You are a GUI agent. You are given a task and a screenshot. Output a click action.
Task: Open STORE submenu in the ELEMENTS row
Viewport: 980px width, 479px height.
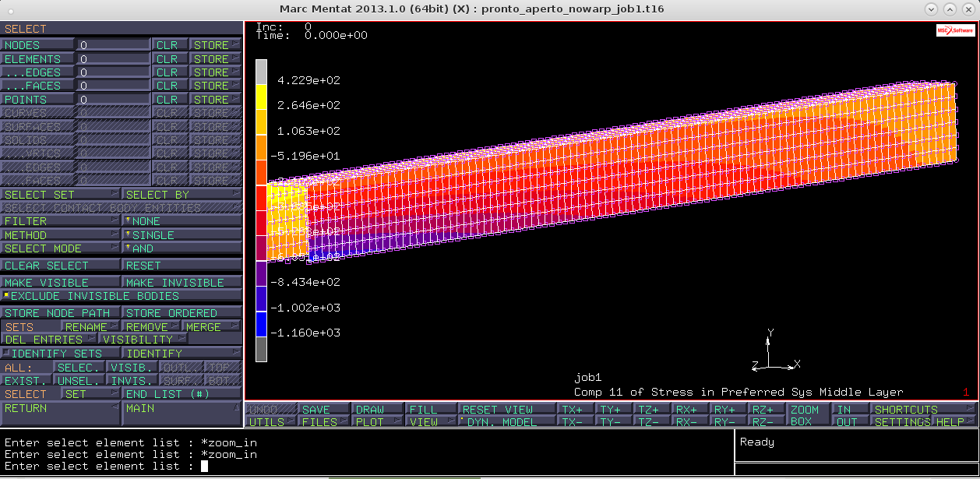pyautogui.click(x=216, y=59)
